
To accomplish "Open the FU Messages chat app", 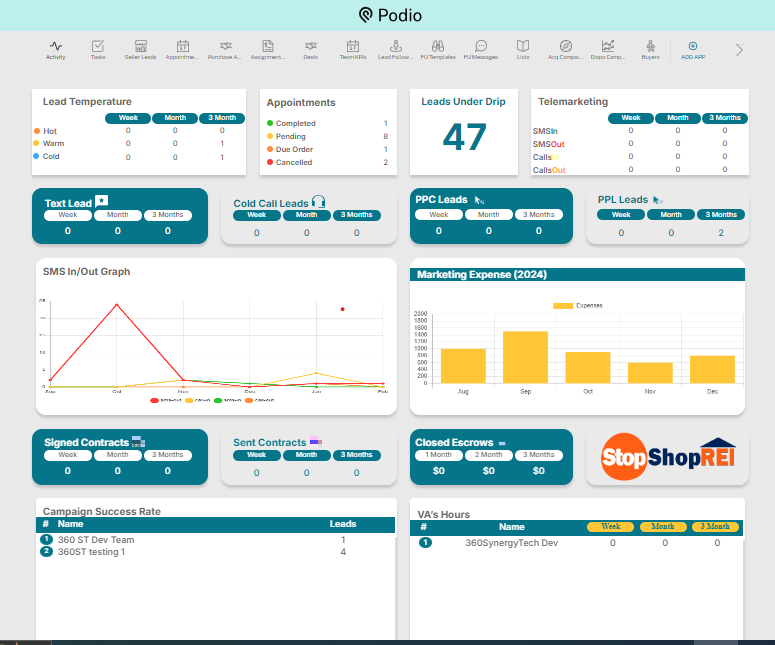I will [481, 49].
